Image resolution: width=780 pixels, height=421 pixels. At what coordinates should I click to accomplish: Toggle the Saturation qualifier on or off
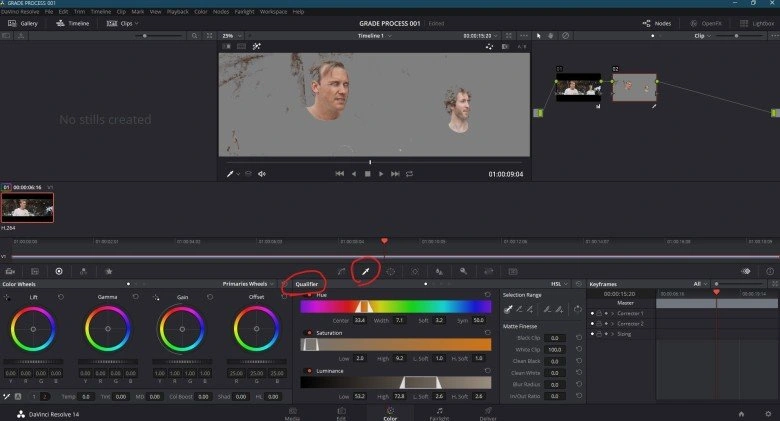pos(309,333)
